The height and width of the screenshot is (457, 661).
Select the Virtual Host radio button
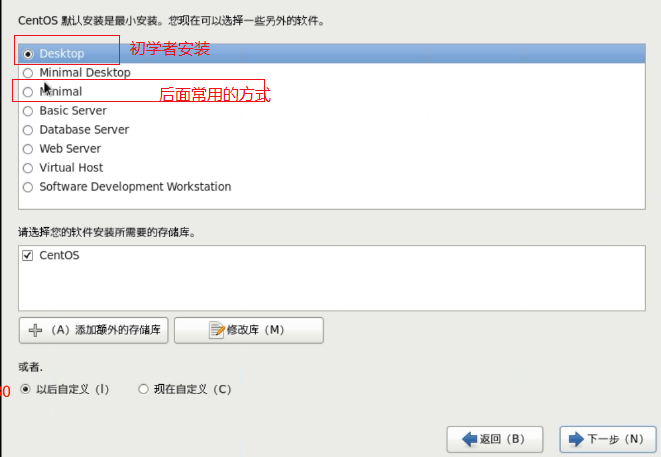click(28, 168)
